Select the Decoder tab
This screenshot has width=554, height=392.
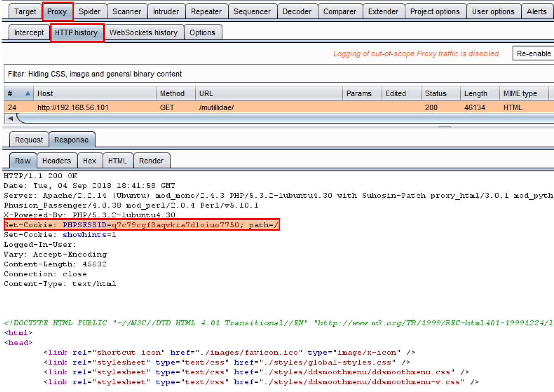point(297,12)
